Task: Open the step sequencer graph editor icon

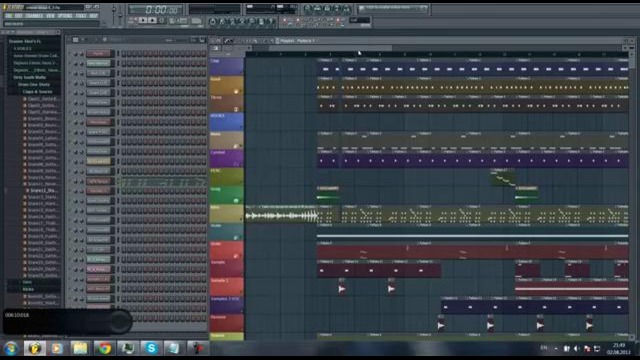Action: tap(202, 40)
